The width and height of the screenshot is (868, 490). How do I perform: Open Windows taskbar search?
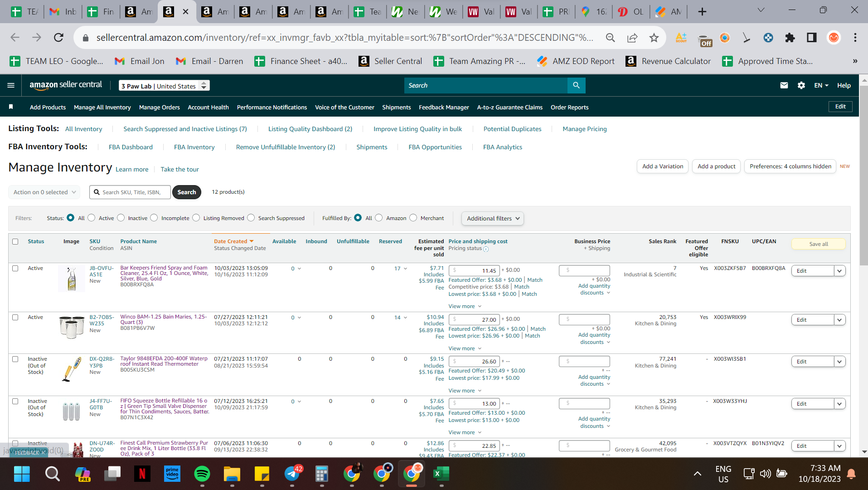pos(52,474)
